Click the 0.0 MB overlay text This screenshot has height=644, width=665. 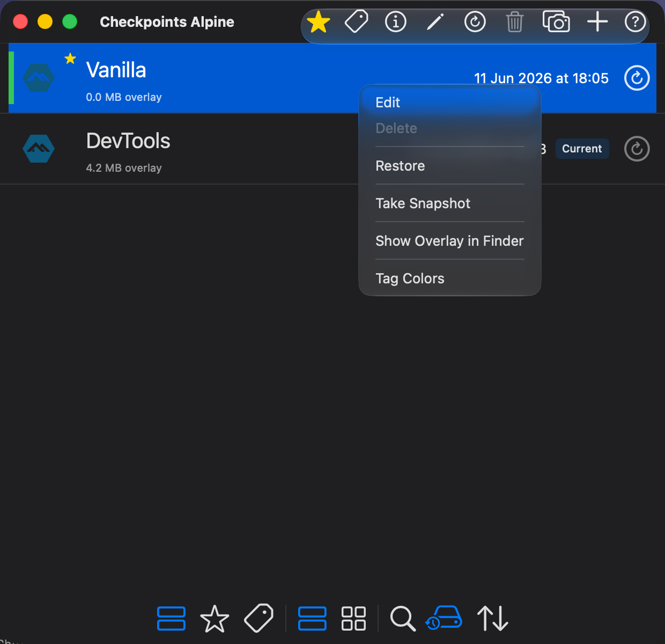pyautogui.click(x=124, y=97)
